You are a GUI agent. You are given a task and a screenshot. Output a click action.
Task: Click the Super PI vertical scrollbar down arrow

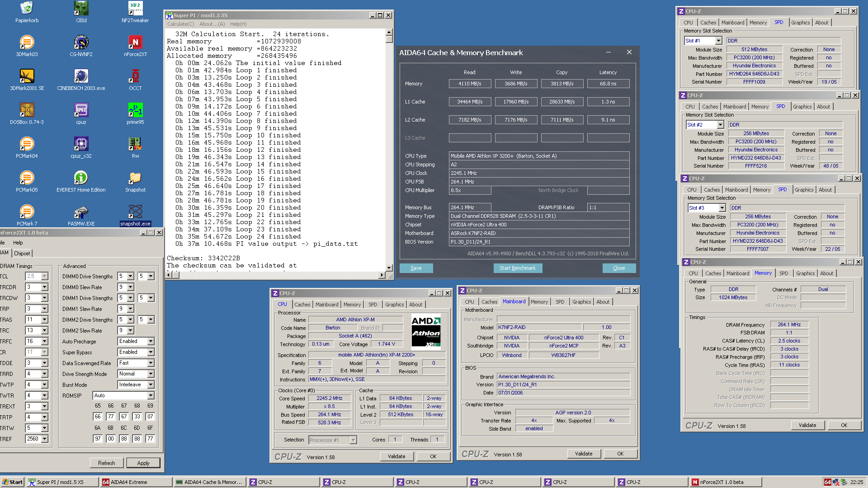[389, 268]
